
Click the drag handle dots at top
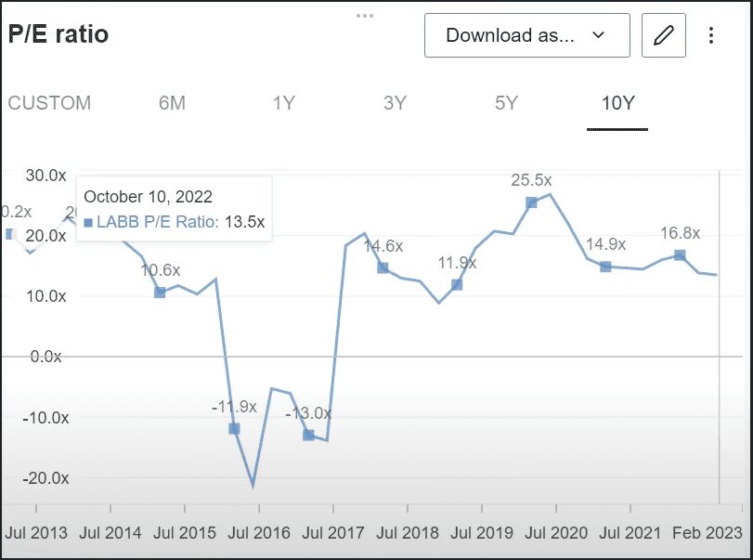pyautogui.click(x=365, y=16)
